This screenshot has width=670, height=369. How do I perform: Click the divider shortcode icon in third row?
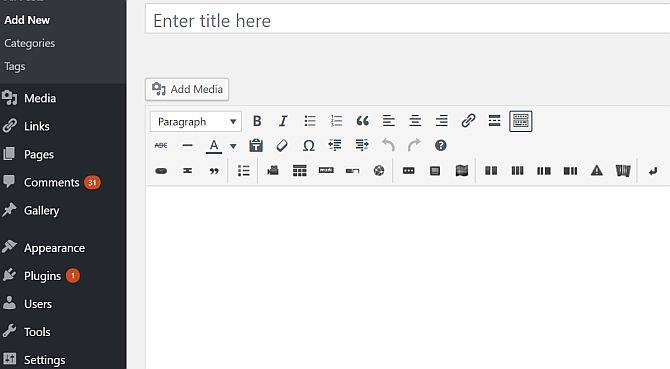[x=187, y=171]
